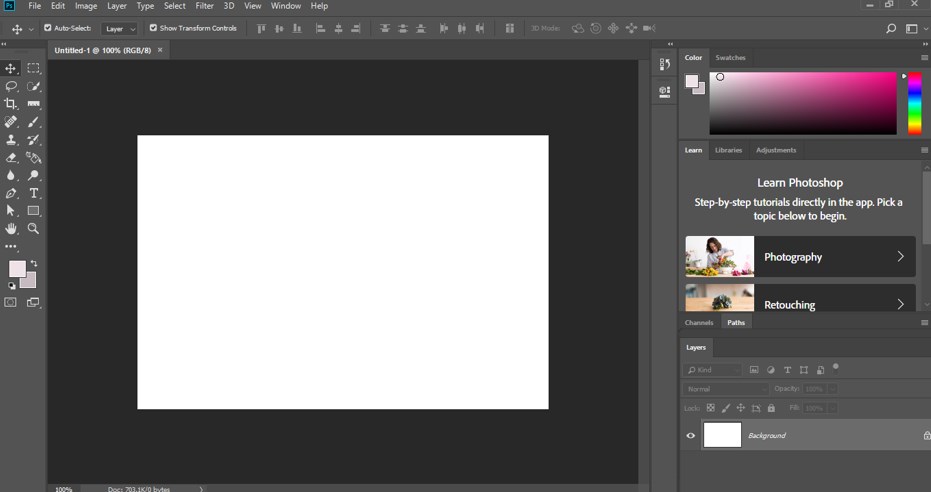The height and width of the screenshot is (492, 931).
Task: Select the Lasso tool
Action: tap(11, 86)
